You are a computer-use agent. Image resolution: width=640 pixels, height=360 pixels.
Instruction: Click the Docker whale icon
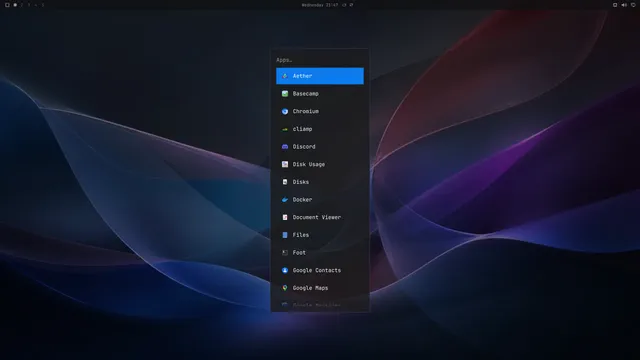tap(285, 200)
